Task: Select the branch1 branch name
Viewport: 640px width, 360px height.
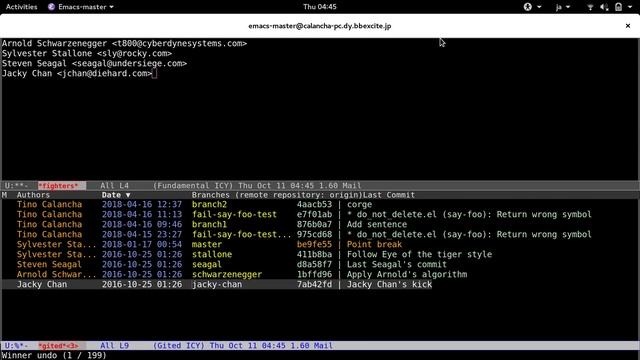Action: coord(209,224)
